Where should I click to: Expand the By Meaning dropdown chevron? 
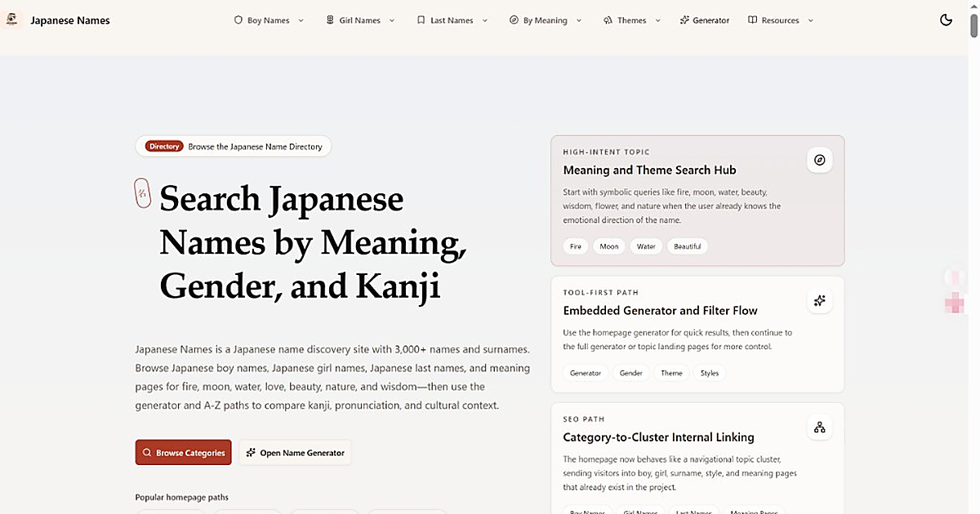coord(579,20)
